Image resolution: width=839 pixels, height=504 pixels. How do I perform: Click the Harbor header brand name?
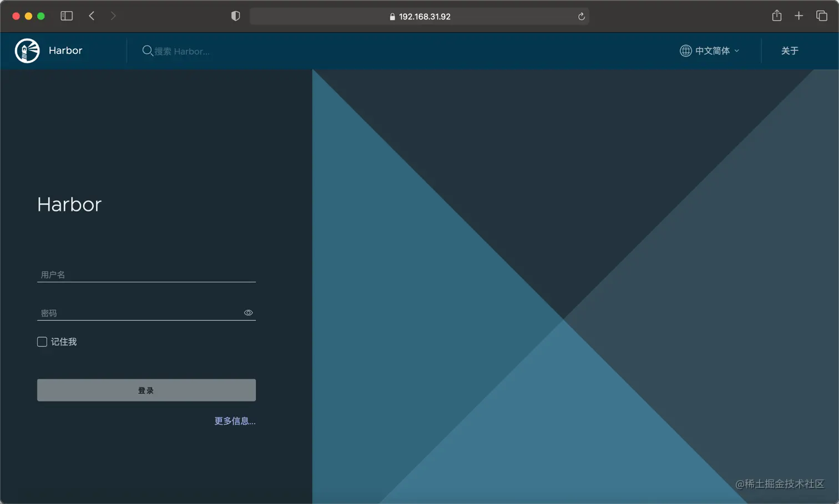(x=65, y=50)
